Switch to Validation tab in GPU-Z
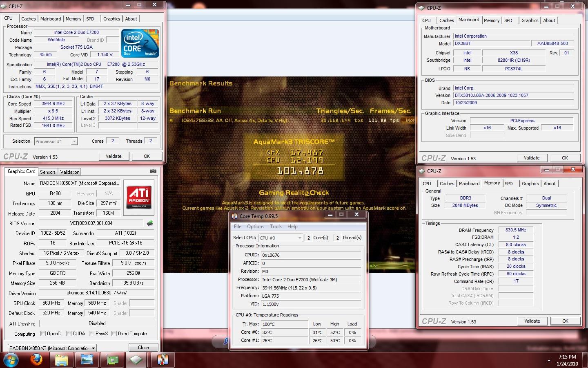This screenshot has height=368, width=588. click(x=70, y=172)
